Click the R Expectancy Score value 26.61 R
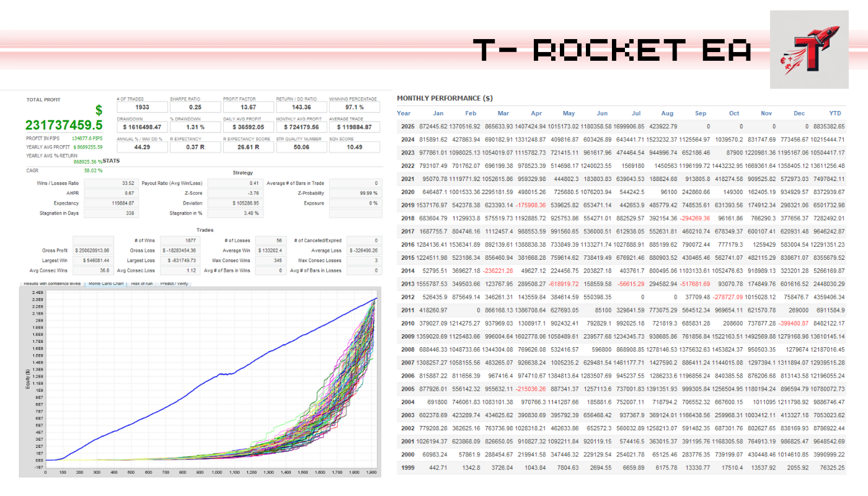The image size is (868, 496). (x=247, y=147)
